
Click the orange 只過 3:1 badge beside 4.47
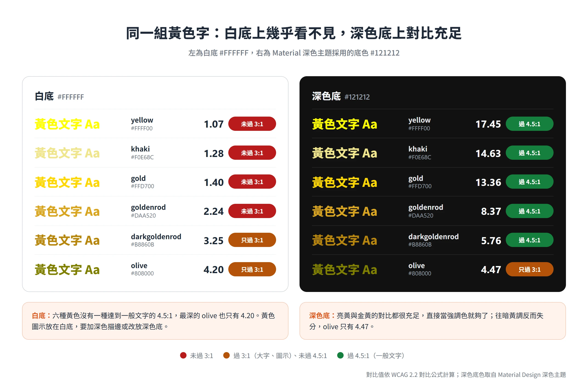coord(529,269)
